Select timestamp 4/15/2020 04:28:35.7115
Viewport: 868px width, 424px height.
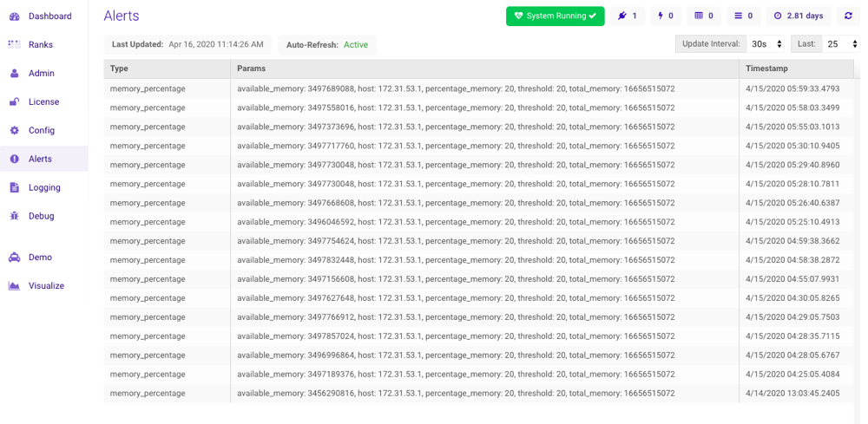coord(792,336)
